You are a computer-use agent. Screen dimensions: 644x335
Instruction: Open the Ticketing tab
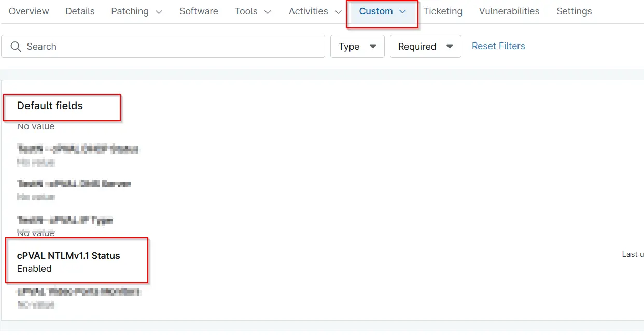(x=443, y=11)
